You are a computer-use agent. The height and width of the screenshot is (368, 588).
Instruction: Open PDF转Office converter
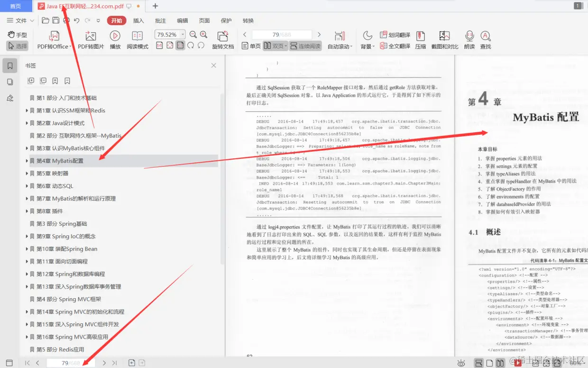(x=54, y=40)
